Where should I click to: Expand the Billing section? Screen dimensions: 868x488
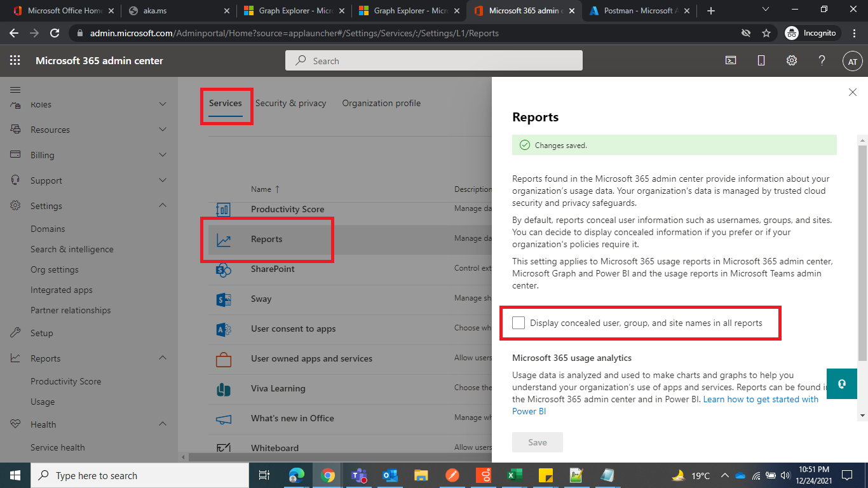tap(44, 154)
